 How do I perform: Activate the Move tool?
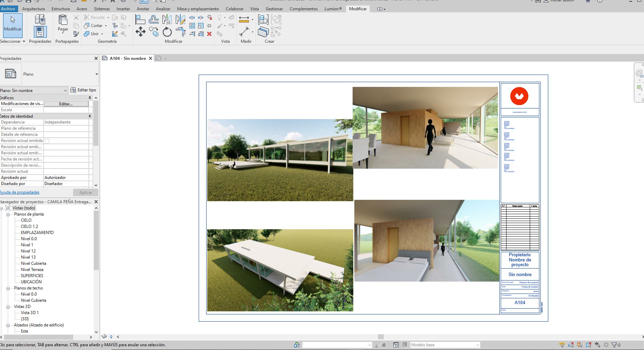pos(141,32)
